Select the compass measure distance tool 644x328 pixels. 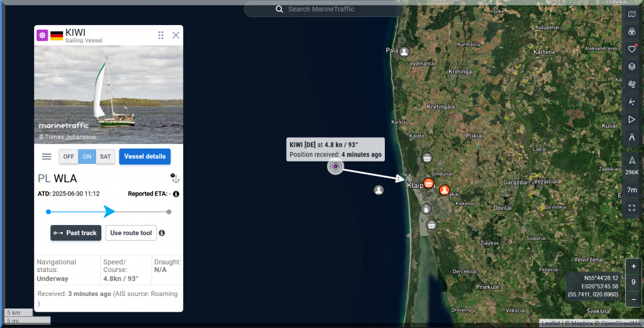632,137
